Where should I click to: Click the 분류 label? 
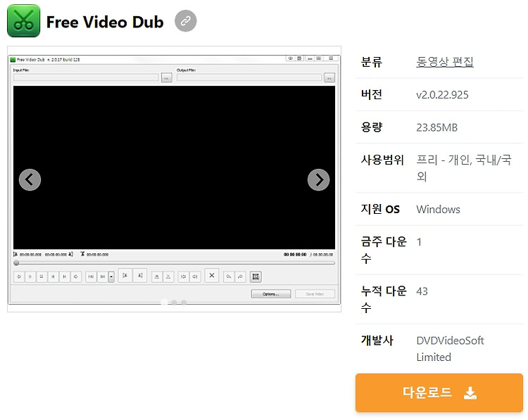click(x=372, y=62)
